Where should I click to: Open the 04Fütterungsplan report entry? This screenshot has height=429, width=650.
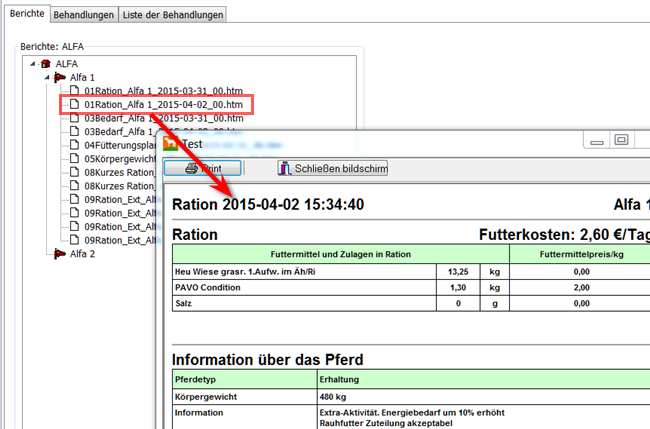point(120,145)
